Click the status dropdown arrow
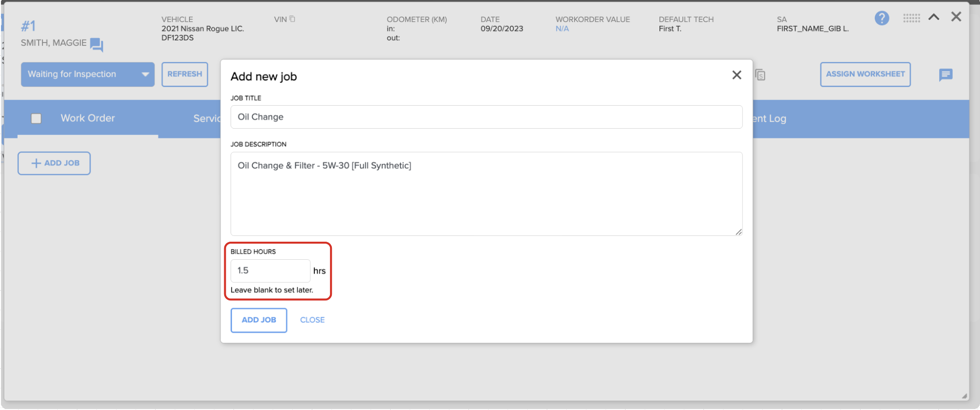Screen dimensions: 980x410 point(145,74)
